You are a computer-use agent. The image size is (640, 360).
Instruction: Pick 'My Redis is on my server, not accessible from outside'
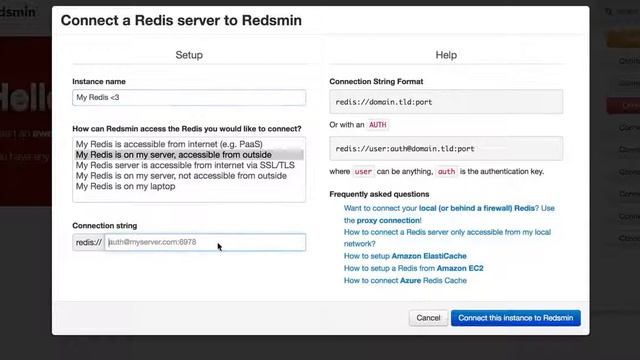coord(181,176)
